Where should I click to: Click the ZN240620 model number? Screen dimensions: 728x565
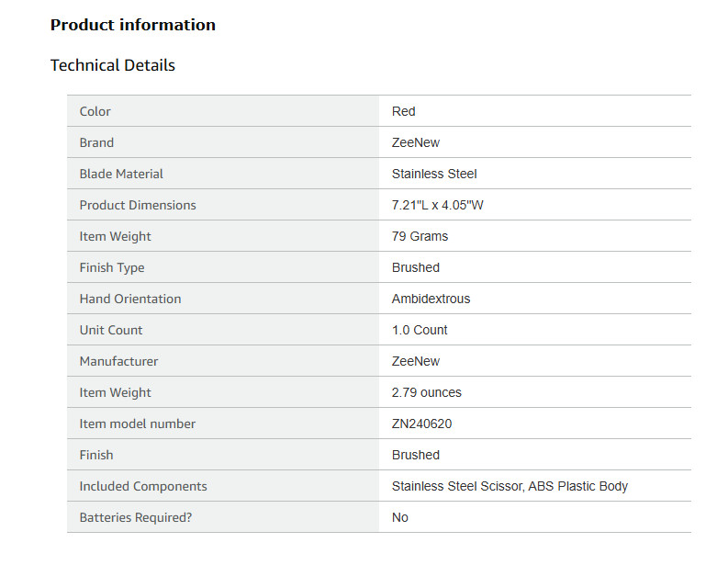click(421, 424)
